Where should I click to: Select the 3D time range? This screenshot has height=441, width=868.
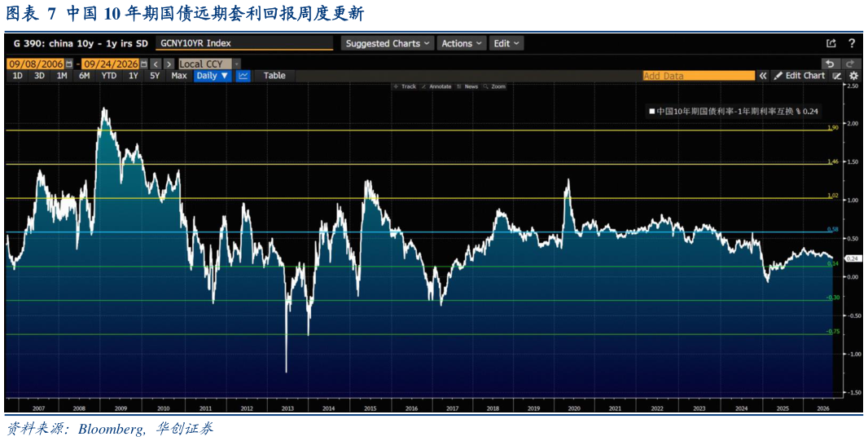click(x=39, y=76)
